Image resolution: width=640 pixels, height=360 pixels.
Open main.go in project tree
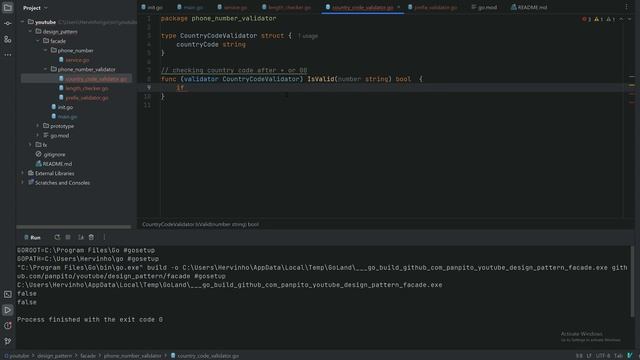[x=67, y=116]
